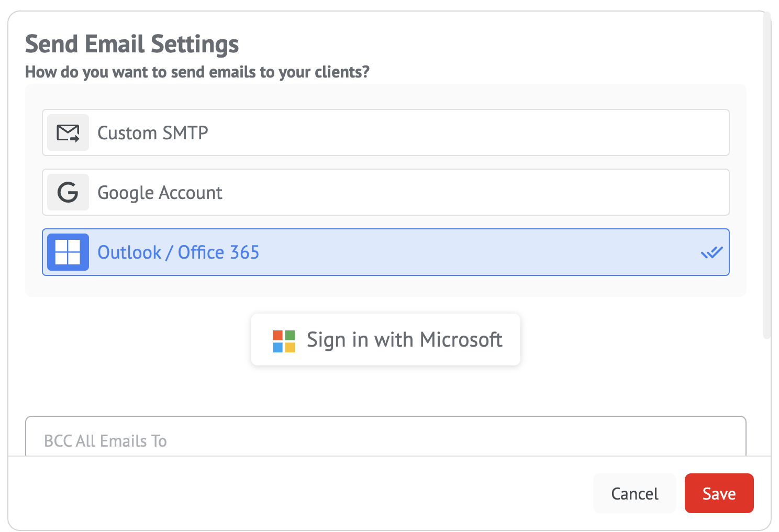This screenshot has width=779, height=532.
Task: Click the colorful Microsoft logo
Action: (x=284, y=341)
